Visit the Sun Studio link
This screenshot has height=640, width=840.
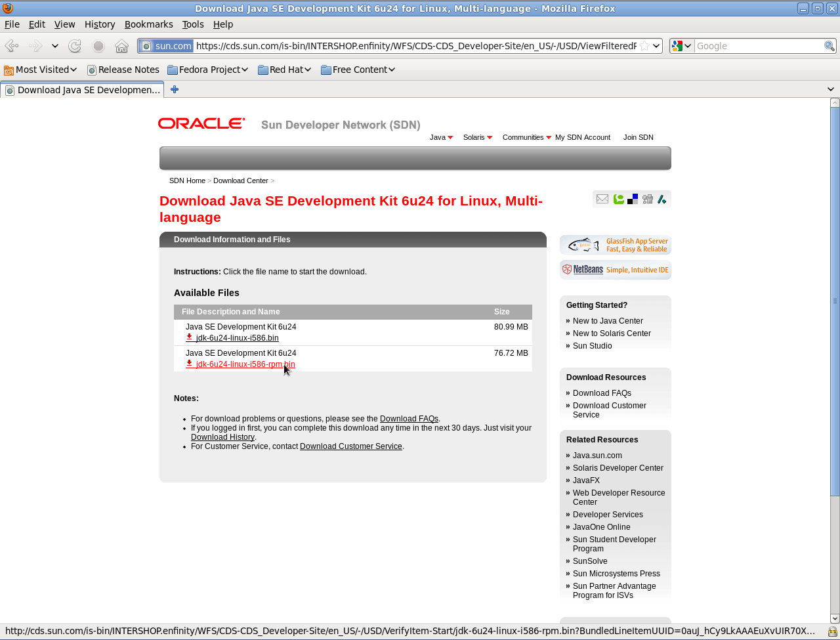pos(592,346)
